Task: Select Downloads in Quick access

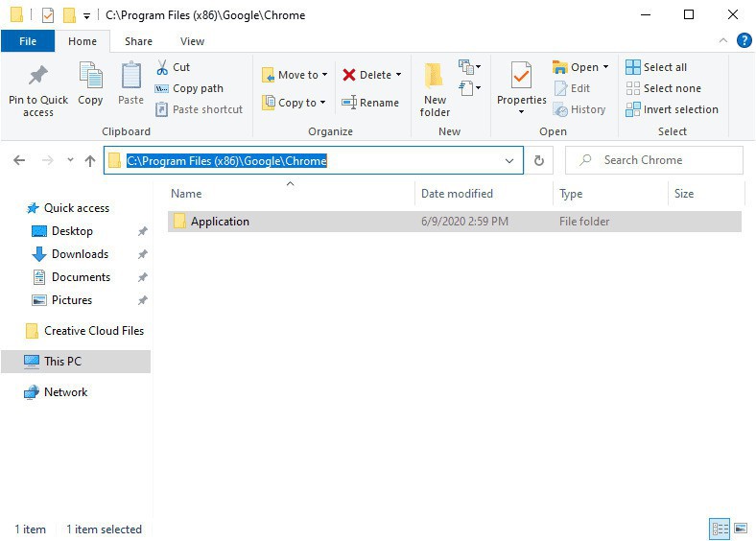Action: pos(80,254)
